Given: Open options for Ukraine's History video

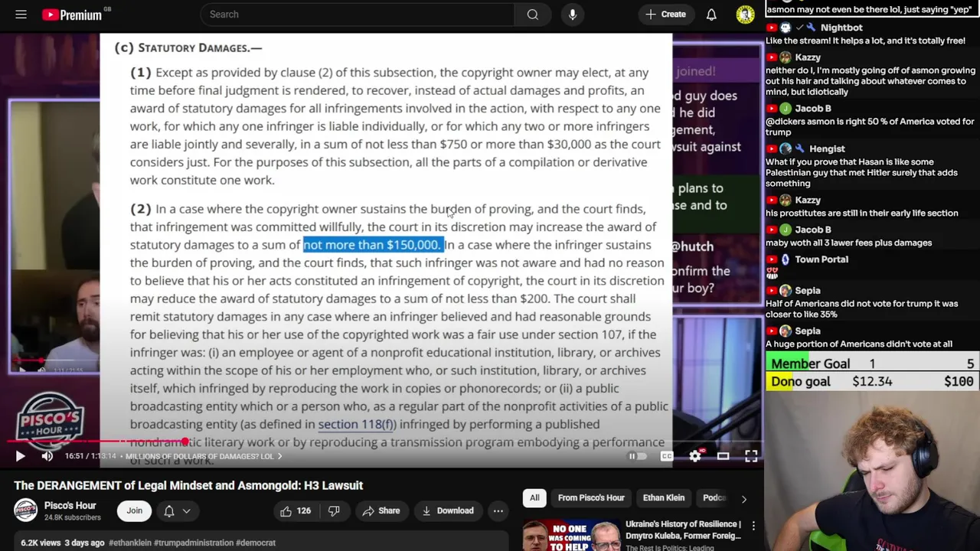Looking at the screenshot, I should 753,526.
